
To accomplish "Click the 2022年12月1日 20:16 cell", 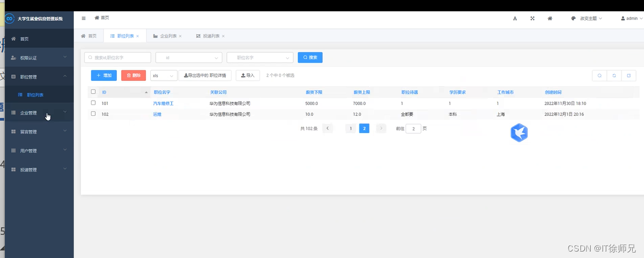I will click(564, 114).
